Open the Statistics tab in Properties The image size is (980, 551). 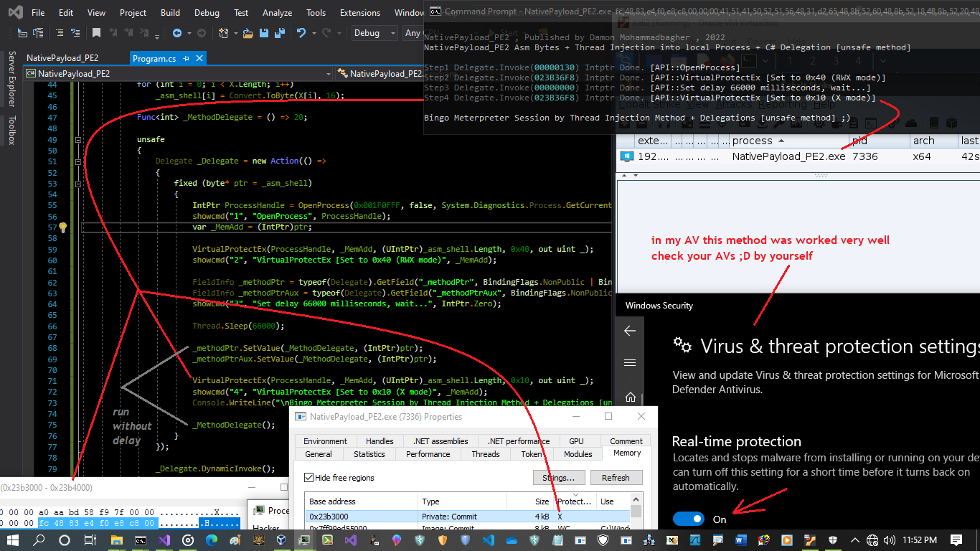pos(369,453)
